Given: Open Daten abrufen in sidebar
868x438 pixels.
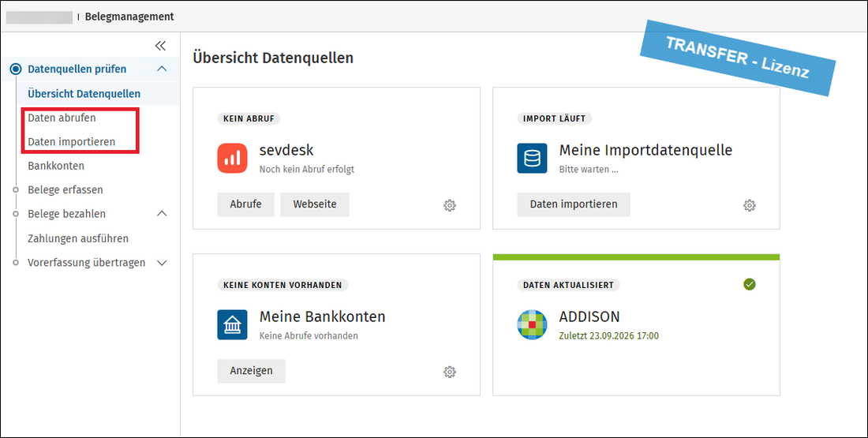Looking at the screenshot, I should [62, 118].
